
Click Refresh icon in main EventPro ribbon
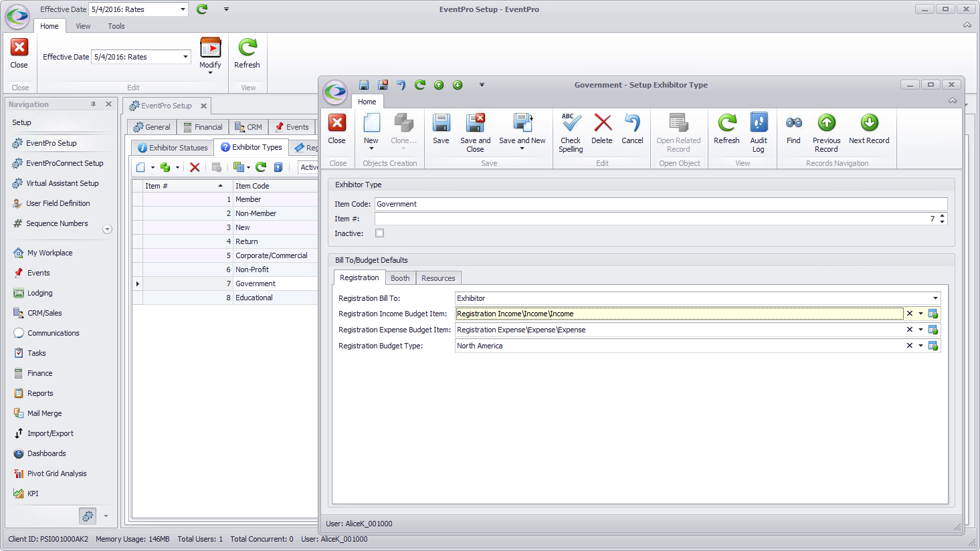point(247,47)
